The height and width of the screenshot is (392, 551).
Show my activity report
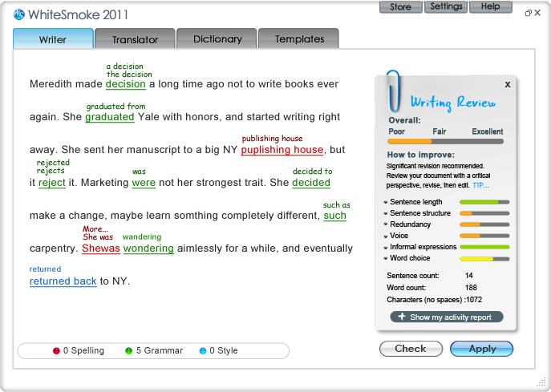tap(447, 317)
